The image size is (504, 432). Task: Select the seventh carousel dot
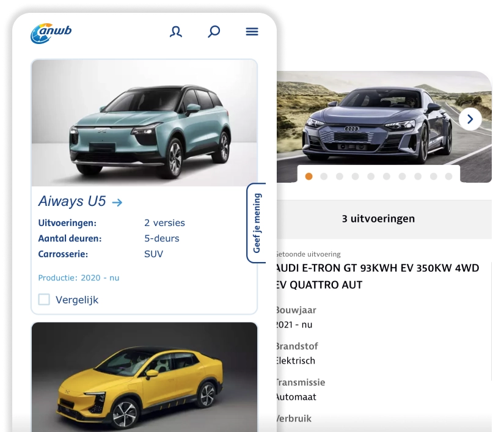click(x=402, y=176)
